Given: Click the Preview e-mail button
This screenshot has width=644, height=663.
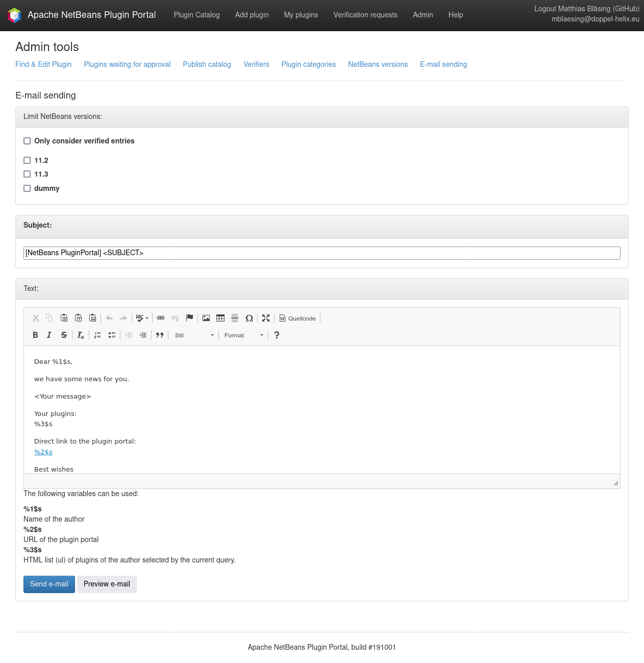Looking at the screenshot, I should [107, 584].
